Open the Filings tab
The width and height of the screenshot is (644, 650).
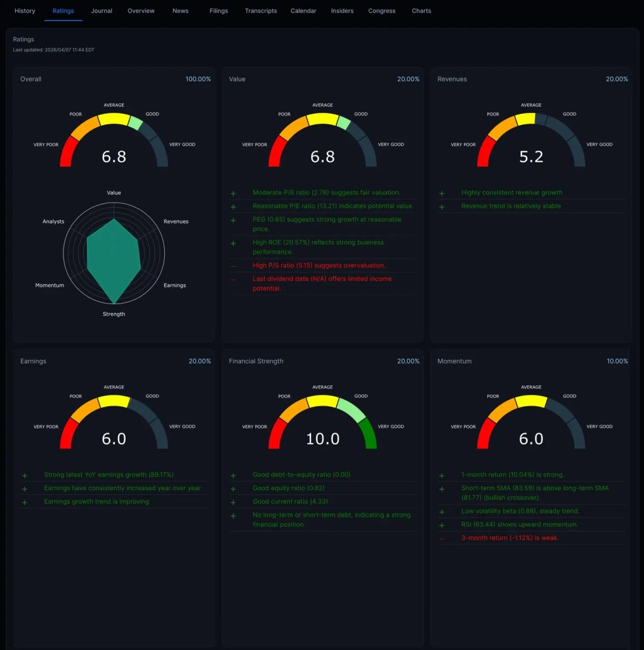(x=218, y=11)
